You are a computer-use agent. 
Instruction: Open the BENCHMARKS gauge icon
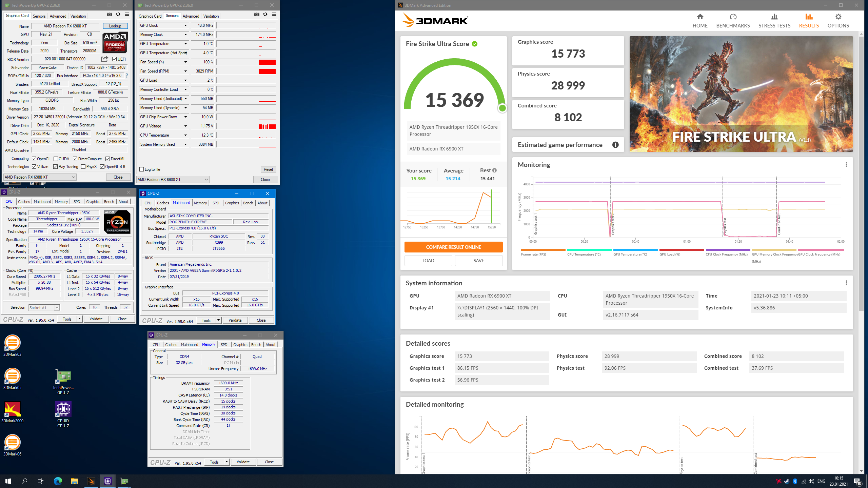[x=733, y=17]
